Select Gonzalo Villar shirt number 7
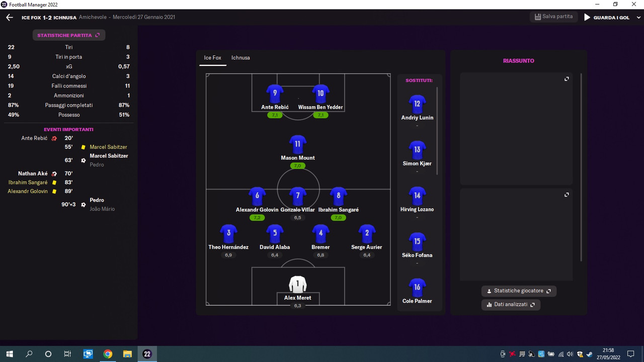644x362 pixels. [297, 196]
